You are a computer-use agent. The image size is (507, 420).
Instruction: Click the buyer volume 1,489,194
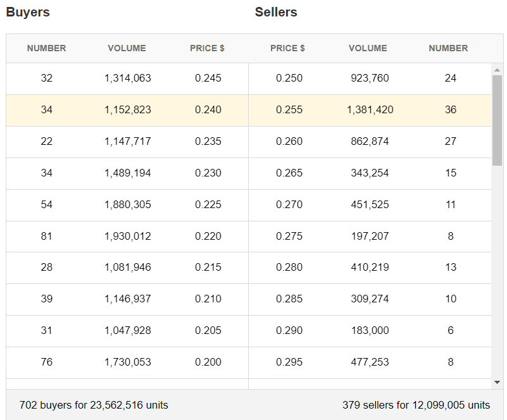click(128, 173)
